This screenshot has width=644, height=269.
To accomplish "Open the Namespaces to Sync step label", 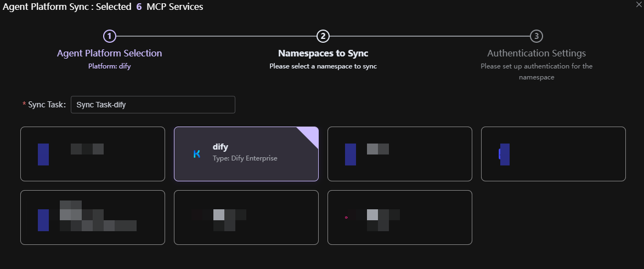I will pos(323,53).
